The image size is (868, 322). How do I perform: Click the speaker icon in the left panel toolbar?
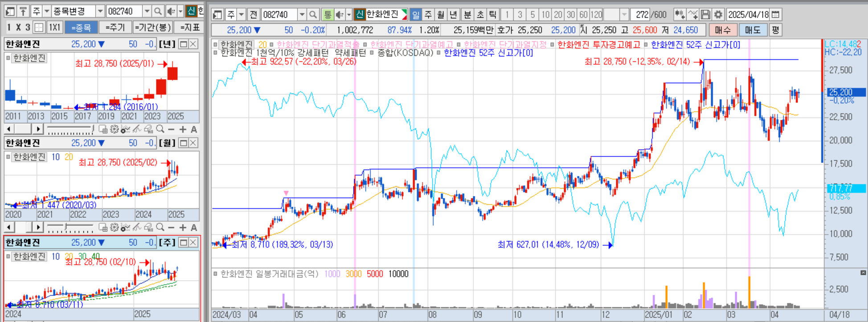point(171,11)
